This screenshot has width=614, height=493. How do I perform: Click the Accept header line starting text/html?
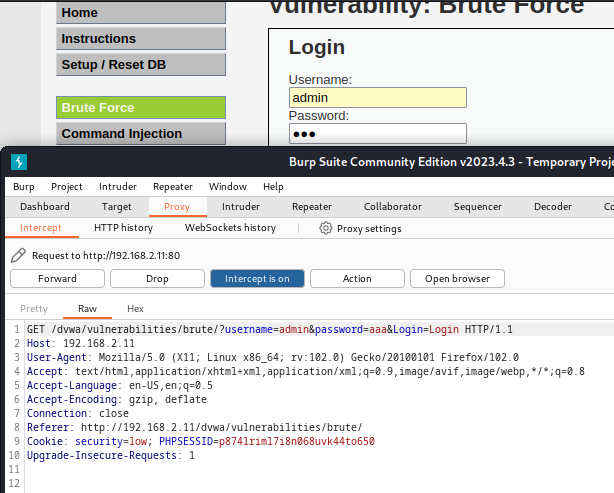pos(306,371)
